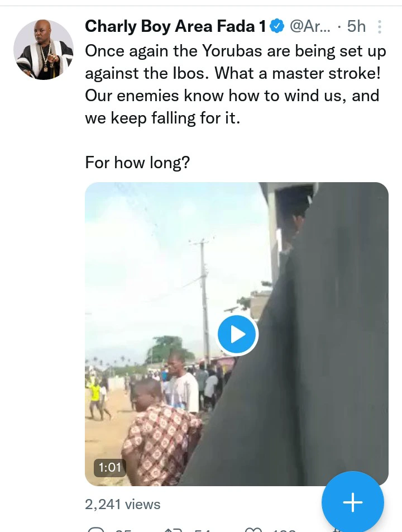Open Charly Boy's profile picture
The image size is (402, 532).
tap(44, 50)
